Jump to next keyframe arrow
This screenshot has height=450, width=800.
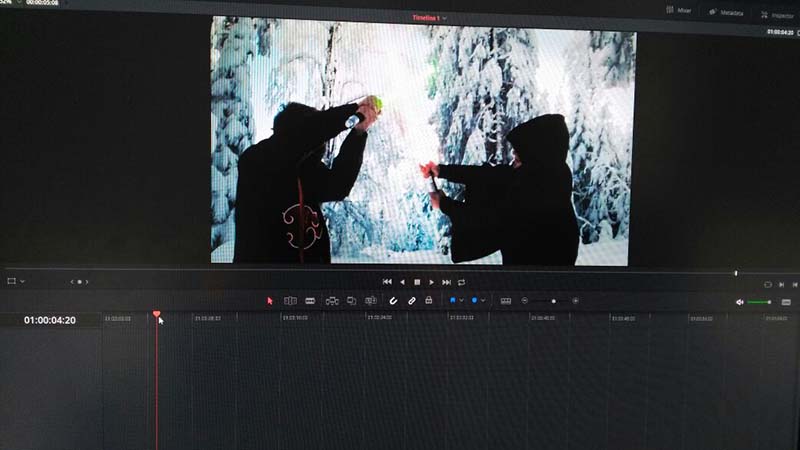click(x=87, y=282)
